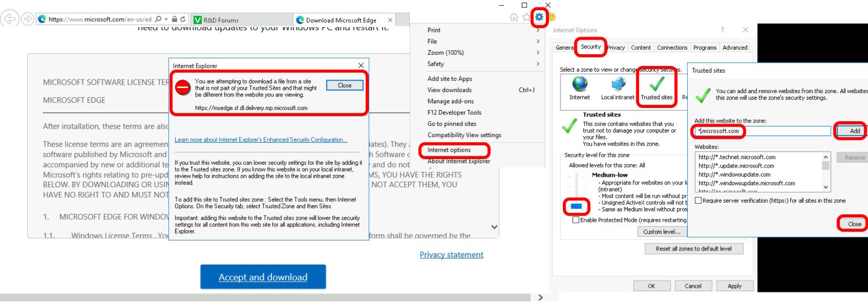This screenshot has width=868, height=307.
Task: Click the smiley feedback icon
Action: (x=552, y=17)
